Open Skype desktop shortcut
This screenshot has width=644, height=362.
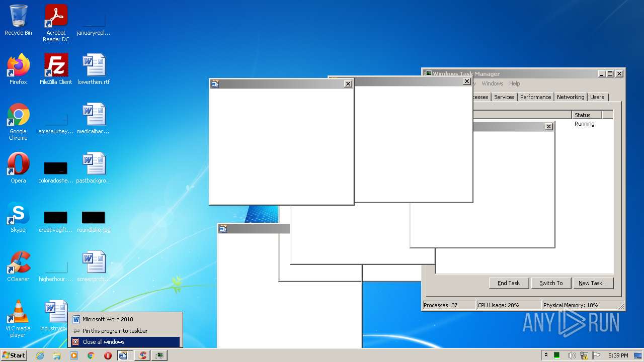coord(18,217)
